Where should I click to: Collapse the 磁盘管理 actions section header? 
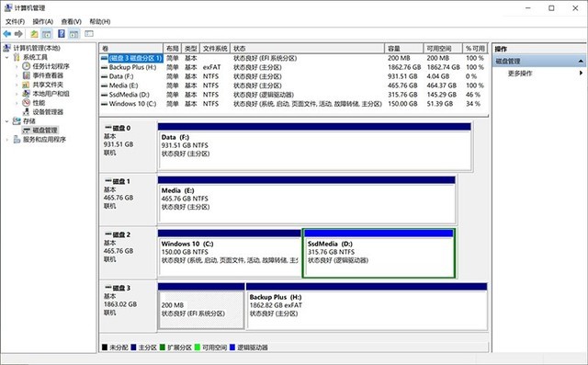point(581,62)
